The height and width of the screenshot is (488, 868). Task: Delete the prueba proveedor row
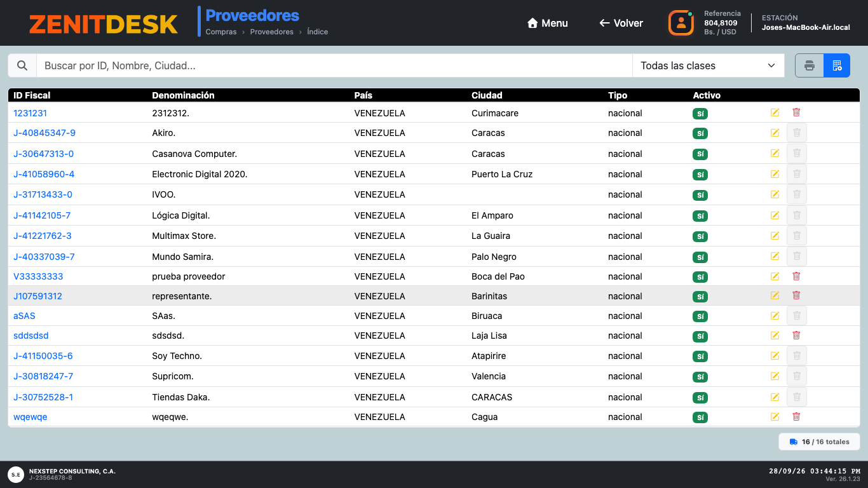(x=796, y=276)
